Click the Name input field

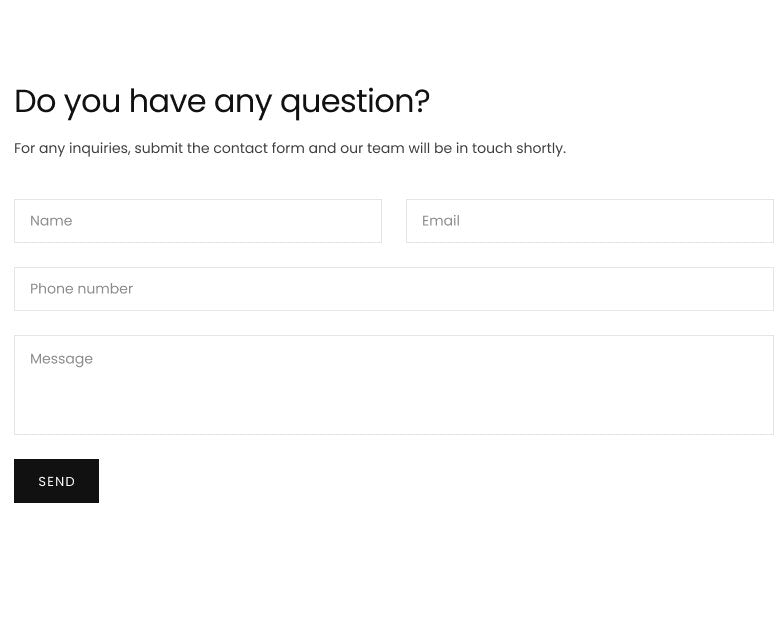coord(198,221)
